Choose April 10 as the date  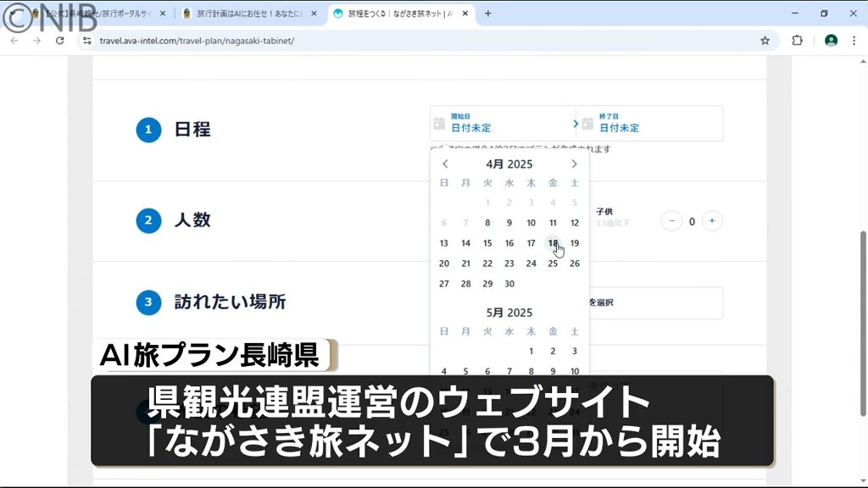click(x=531, y=223)
